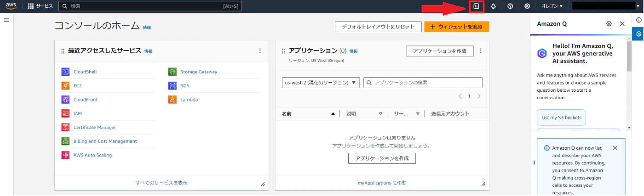This screenshot has width=644, height=196.
Task: Close the Amazon Q panel
Action: (622, 24)
